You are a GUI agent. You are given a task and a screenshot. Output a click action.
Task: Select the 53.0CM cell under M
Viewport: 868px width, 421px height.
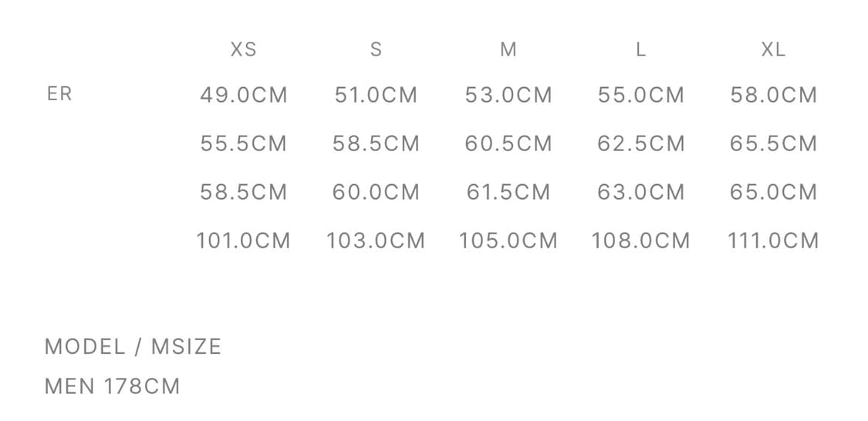point(508,95)
